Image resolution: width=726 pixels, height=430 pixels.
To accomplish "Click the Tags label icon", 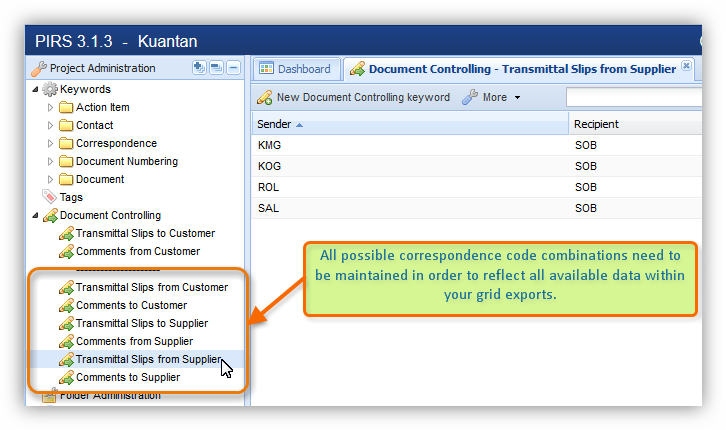I will tap(50, 197).
